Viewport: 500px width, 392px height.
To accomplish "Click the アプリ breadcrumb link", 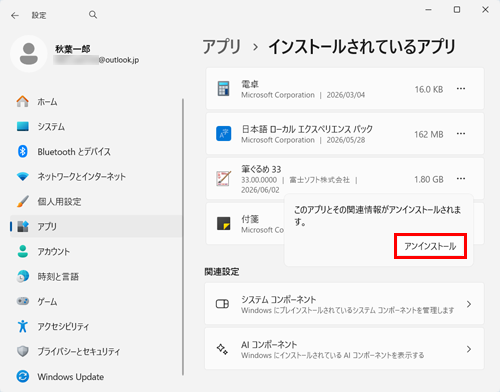I will point(222,47).
